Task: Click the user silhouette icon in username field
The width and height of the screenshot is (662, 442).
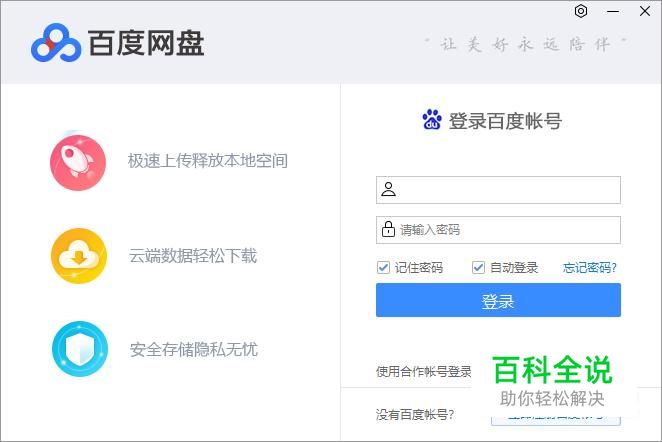Action: pos(388,189)
